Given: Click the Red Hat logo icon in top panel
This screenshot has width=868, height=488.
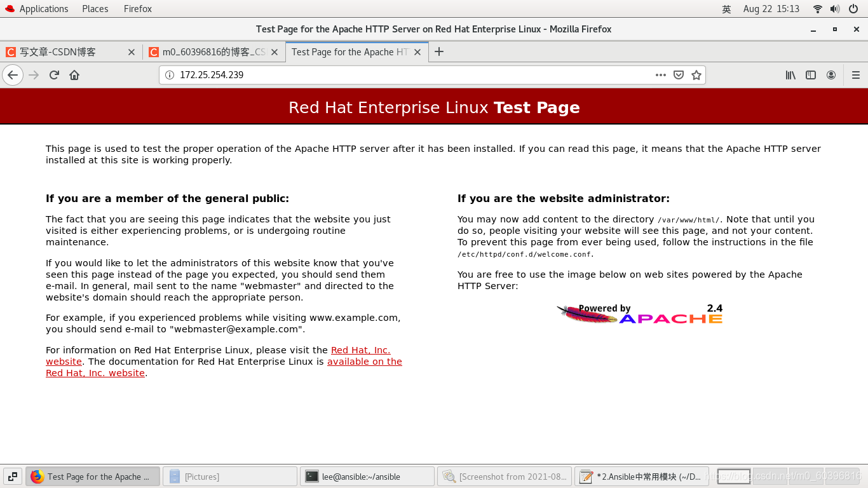Looking at the screenshot, I should click(10, 9).
